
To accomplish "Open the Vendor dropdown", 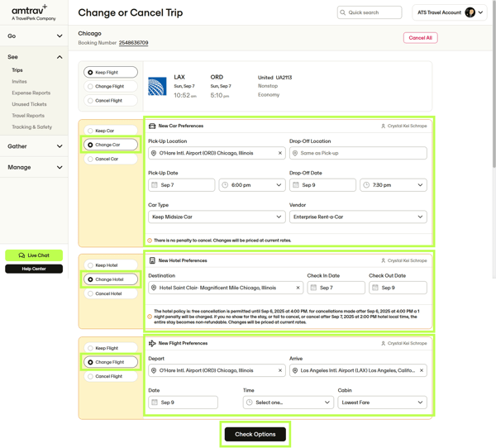I will (x=358, y=217).
